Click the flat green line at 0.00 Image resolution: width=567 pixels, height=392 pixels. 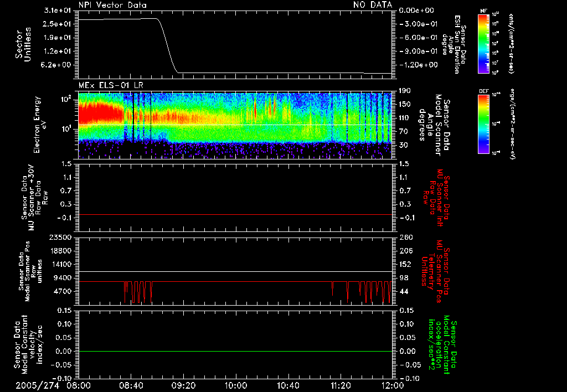(235, 351)
